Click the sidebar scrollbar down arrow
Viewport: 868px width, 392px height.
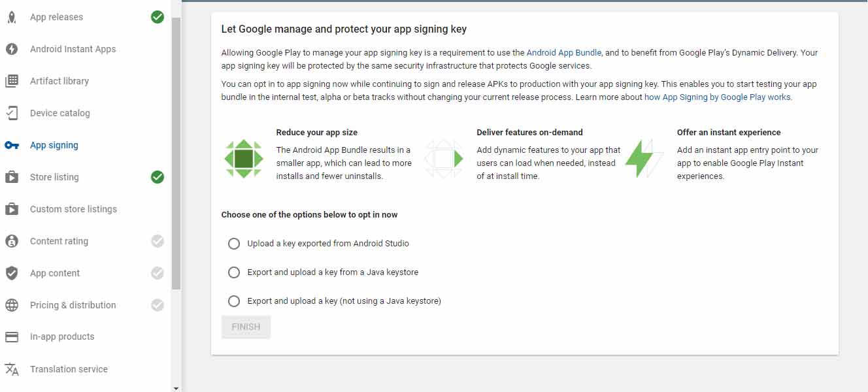point(176,387)
